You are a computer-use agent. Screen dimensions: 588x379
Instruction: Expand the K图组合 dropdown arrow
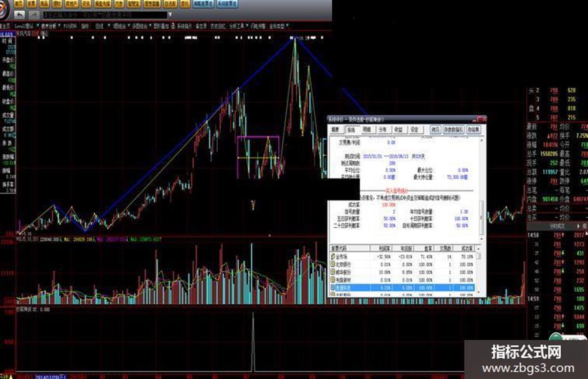coord(129,26)
